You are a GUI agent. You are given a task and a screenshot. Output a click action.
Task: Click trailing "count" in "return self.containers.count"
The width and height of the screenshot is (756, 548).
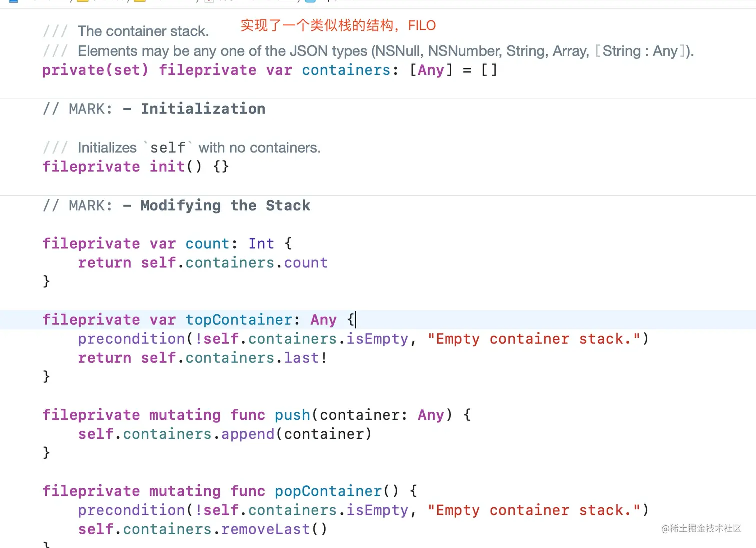coord(306,263)
